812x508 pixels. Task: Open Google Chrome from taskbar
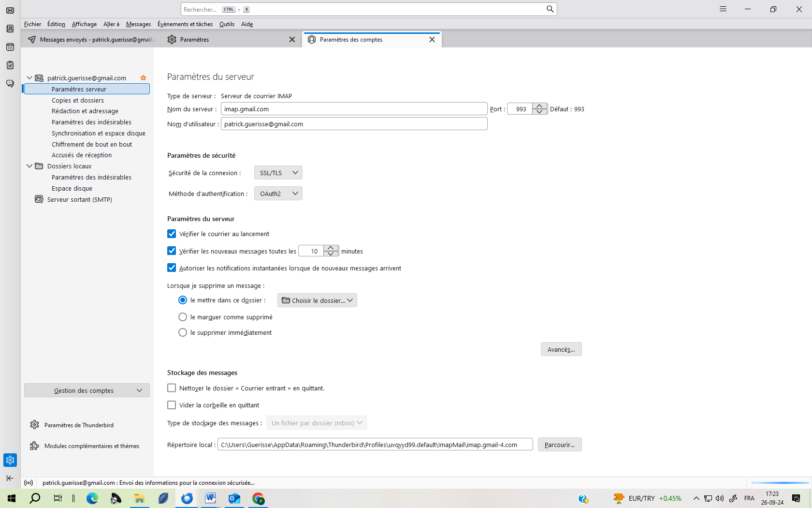[258, 498]
